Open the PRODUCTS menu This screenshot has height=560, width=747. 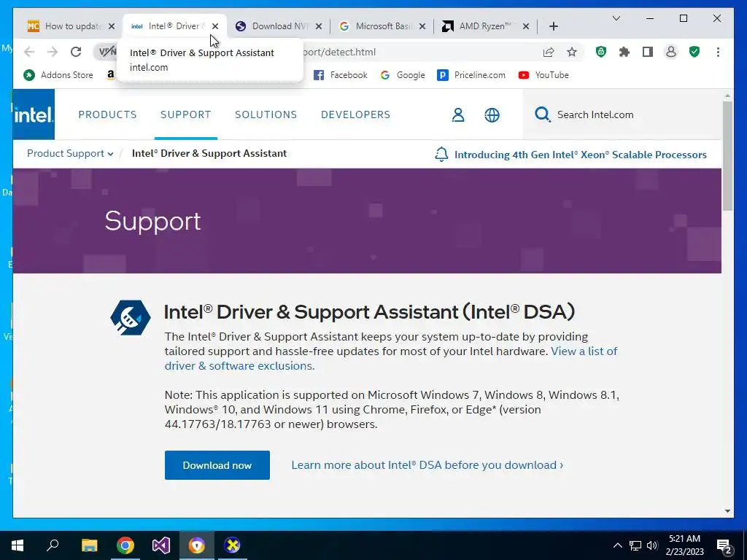108,114
